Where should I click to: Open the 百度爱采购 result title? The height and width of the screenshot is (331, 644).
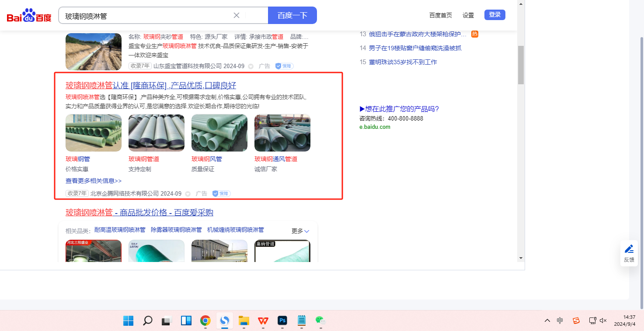139,213
